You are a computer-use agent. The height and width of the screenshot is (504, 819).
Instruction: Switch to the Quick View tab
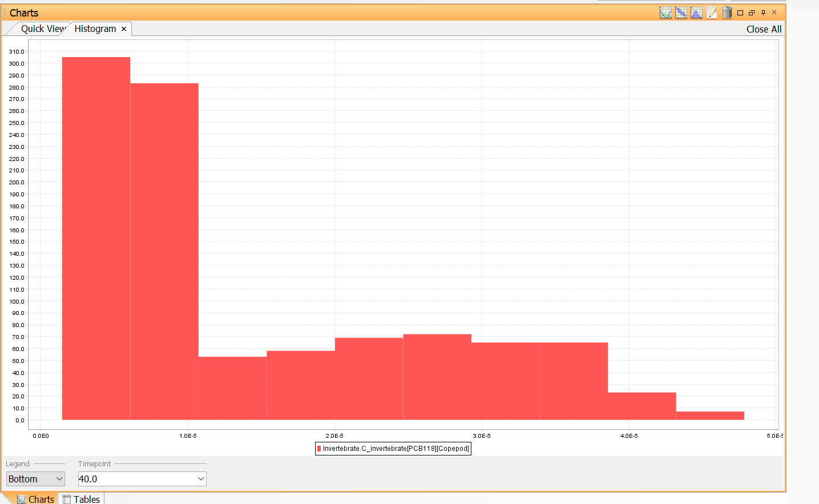(43, 29)
